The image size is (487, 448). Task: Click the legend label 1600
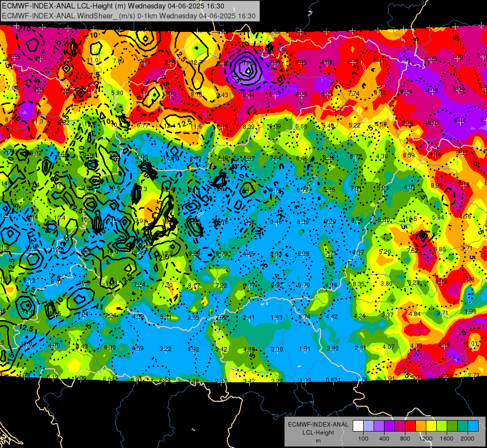coord(447,439)
